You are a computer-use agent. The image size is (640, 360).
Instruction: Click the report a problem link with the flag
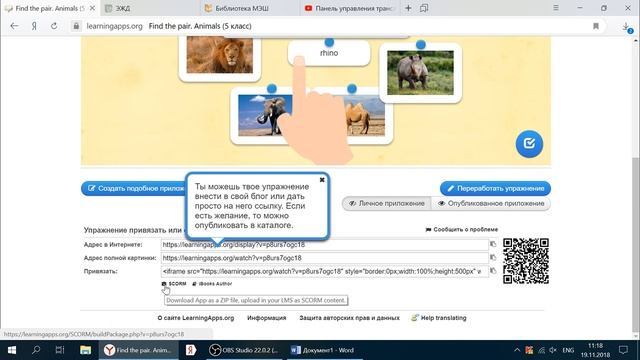coord(462,229)
